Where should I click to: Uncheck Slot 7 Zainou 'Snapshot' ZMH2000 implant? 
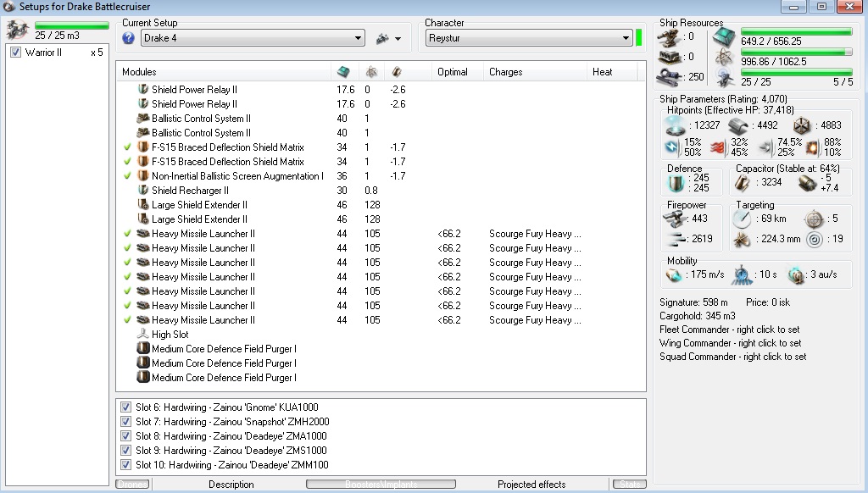pos(125,422)
